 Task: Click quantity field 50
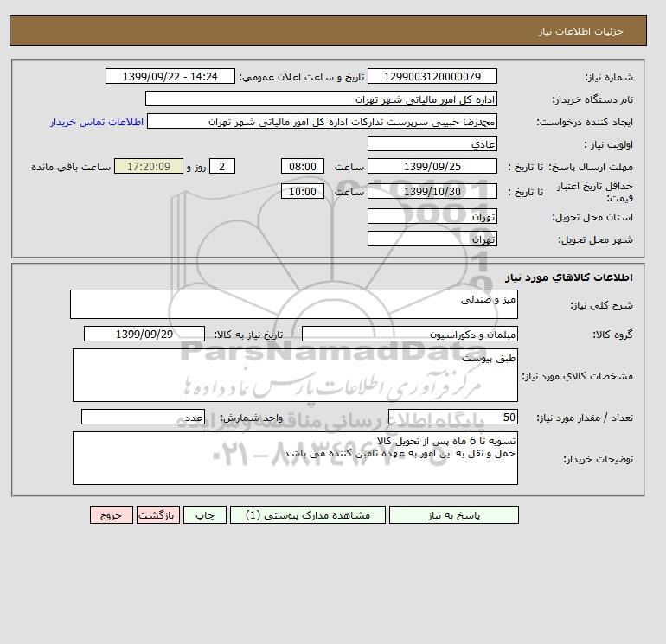coord(452,417)
